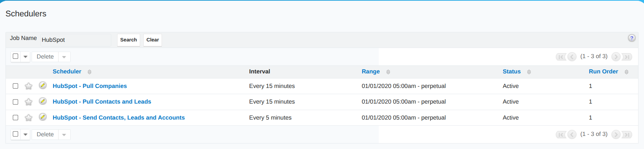Open HubSpot - Send Contacts, Leads and Accounts link
The height and width of the screenshot is (149, 644).
pos(119,118)
